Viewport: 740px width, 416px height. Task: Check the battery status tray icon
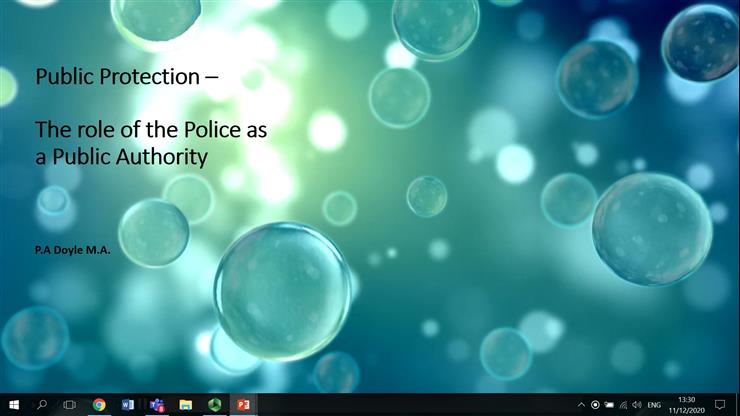609,405
